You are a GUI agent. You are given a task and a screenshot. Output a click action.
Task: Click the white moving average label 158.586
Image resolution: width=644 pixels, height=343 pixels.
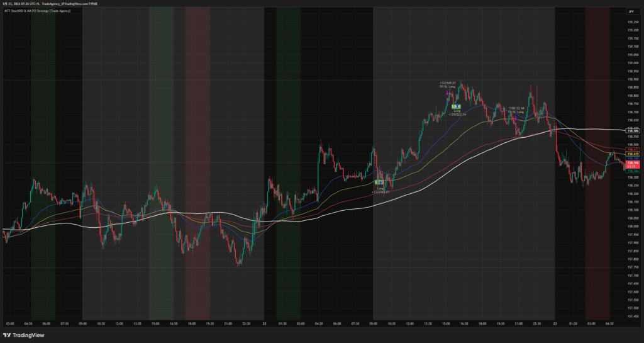pos(632,131)
